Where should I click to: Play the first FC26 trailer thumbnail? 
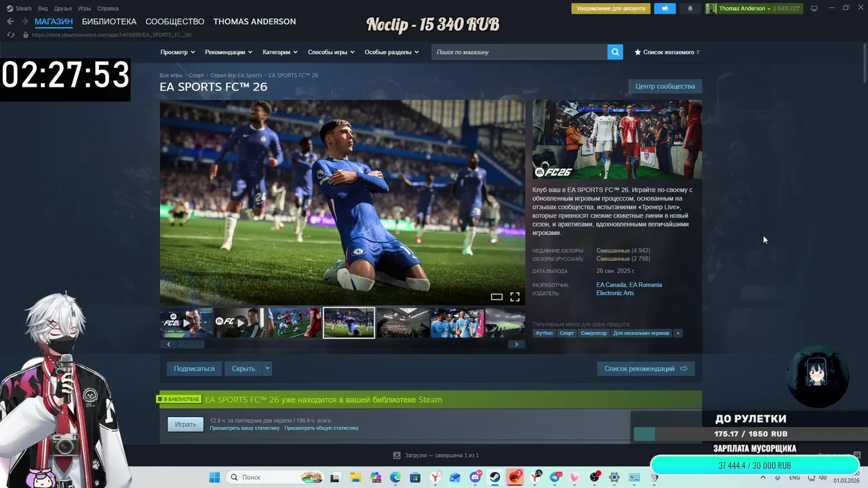tap(186, 323)
